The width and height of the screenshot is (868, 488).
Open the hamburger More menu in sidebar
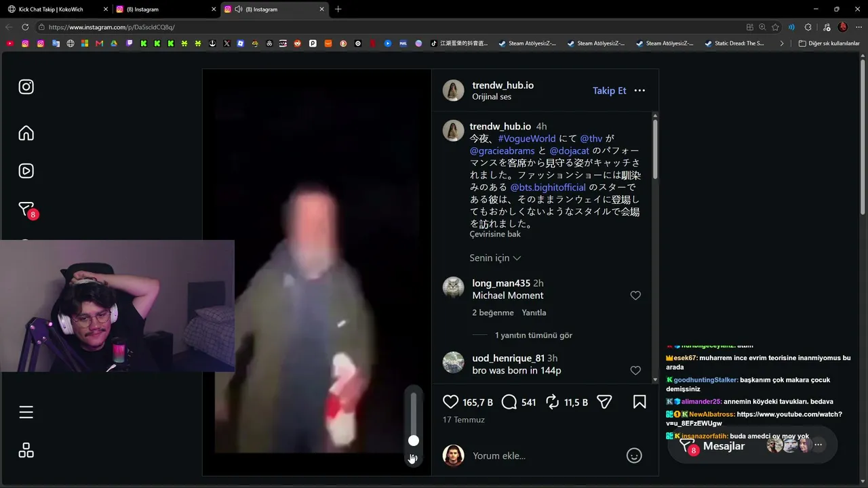pyautogui.click(x=26, y=412)
